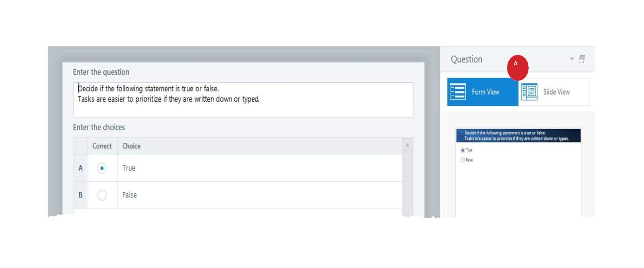Click into the question text box
The width and height of the screenshot is (644, 268).
pyautogui.click(x=243, y=100)
